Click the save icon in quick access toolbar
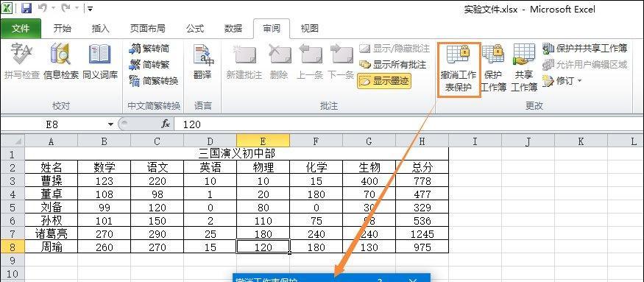Screen dimensions: 644x282 26,7
